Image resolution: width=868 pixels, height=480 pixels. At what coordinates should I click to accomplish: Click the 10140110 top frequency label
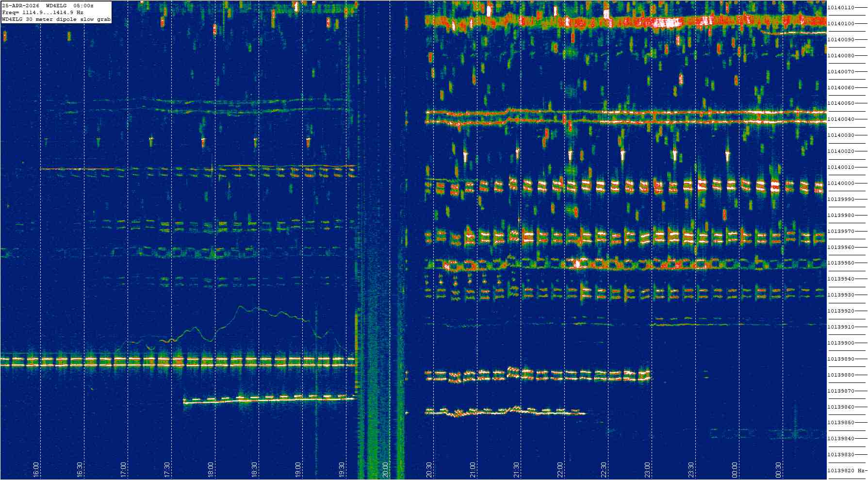[841, 7]
